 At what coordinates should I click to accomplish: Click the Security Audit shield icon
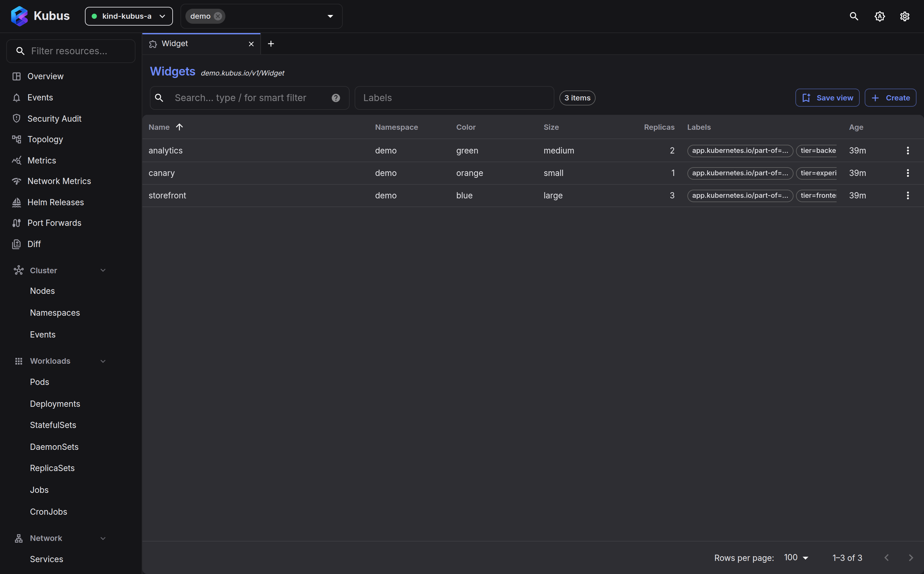click(16, 119)
